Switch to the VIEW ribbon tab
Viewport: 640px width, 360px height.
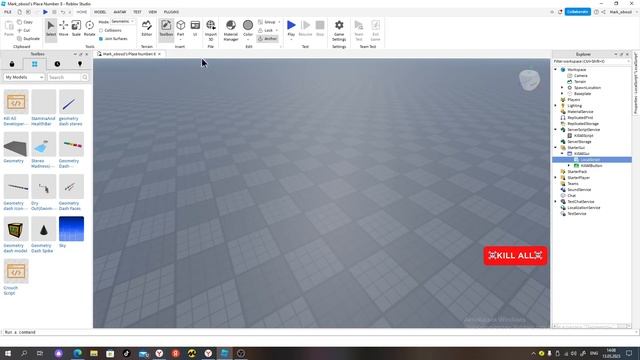click(x=152, y=12)
